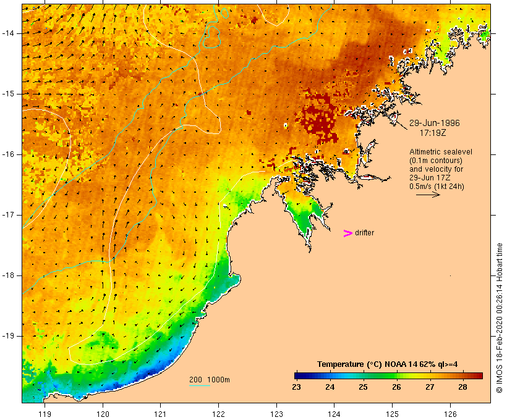The width and height of the screenshot is (507, 420).
Task: Click the latitude axis label '-19'
Action: (8, 336)
